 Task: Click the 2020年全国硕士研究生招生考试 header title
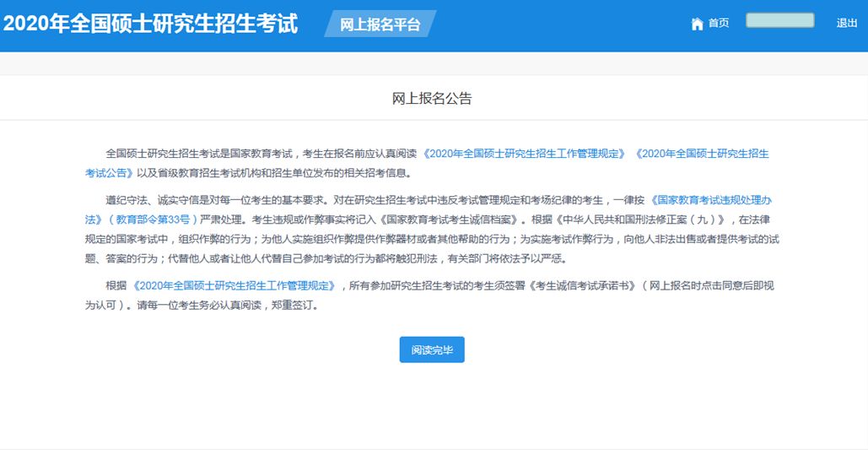(150, 24)
